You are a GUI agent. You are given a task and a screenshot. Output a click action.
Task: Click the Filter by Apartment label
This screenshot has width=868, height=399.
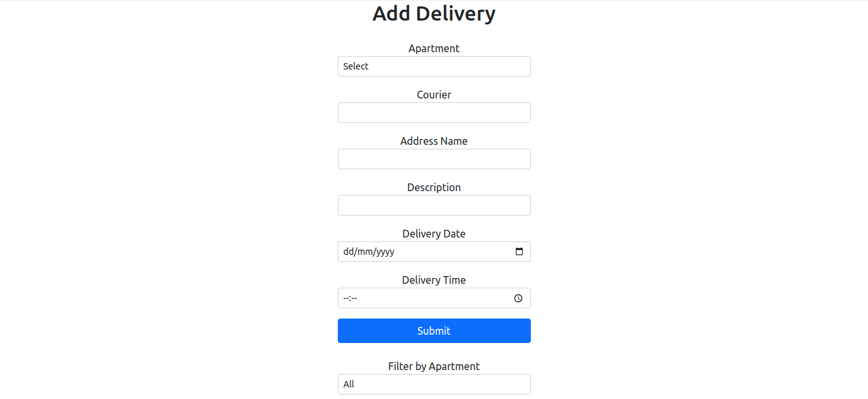click(434, 366)
